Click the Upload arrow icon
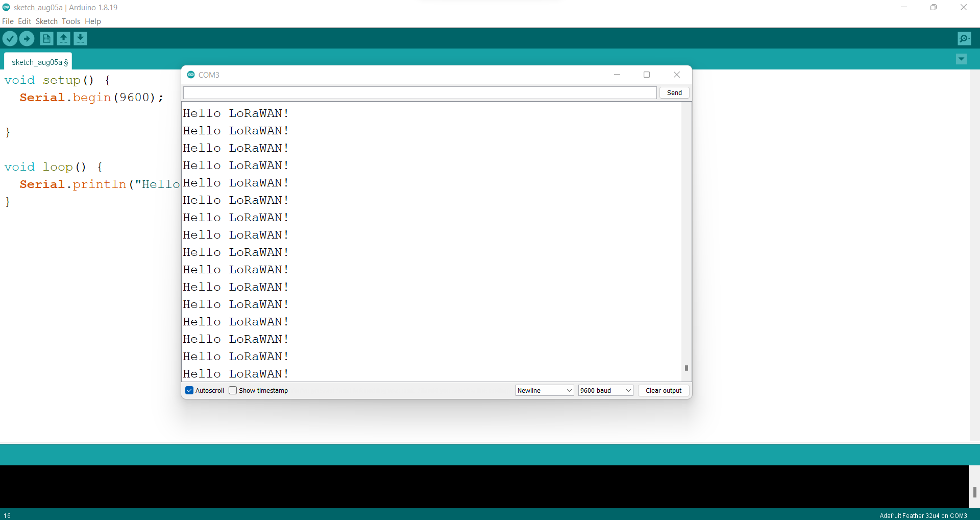The image size is (980, 520). [27, 38]
